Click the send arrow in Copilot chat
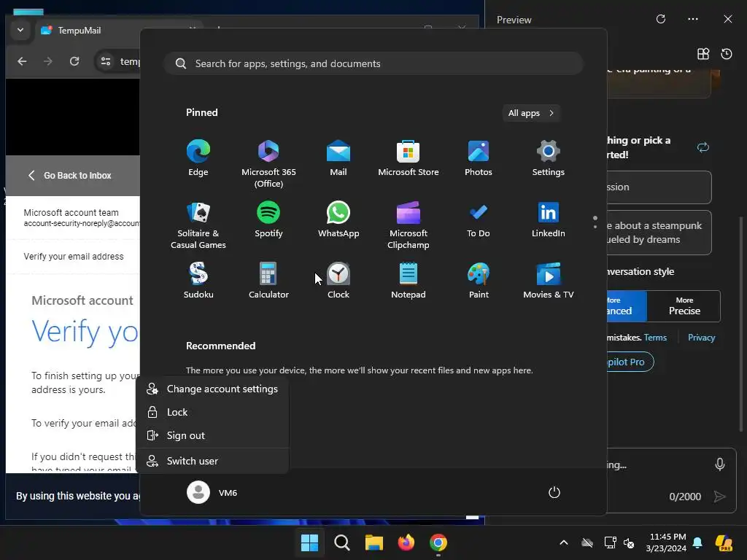This screenshot has height=560, width=747. click(719, 497)
